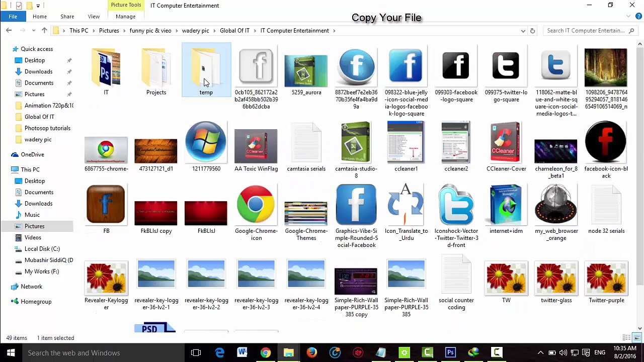This screenshot has width=644, height=362.
Task: Expand the ribbon with the chevron
Action: tap(628, 17)
